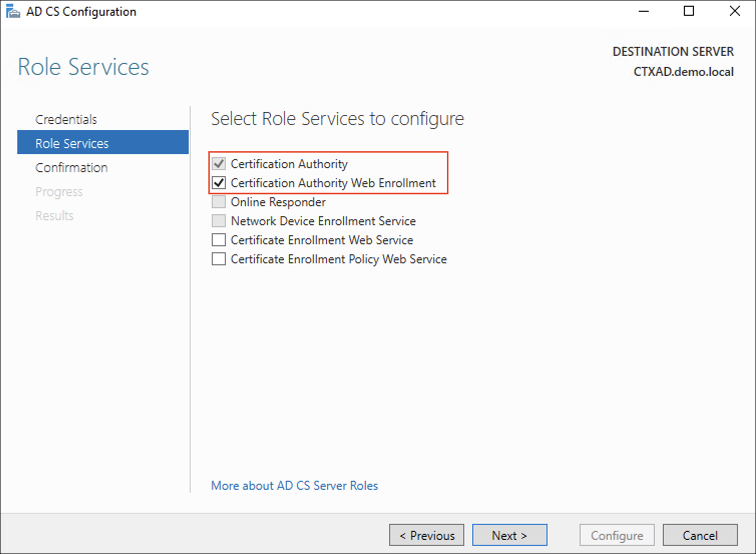Viewport: 756px width, 554px height.
Task: Click the Certification Authority checkbox
Action: tap(219, 164)
